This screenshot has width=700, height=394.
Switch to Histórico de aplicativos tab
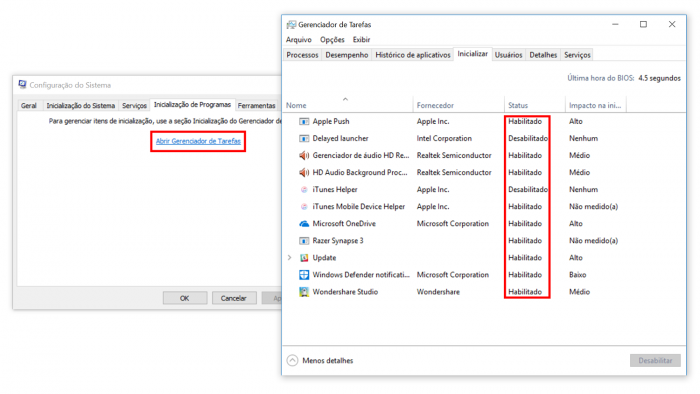coord(413,55)
